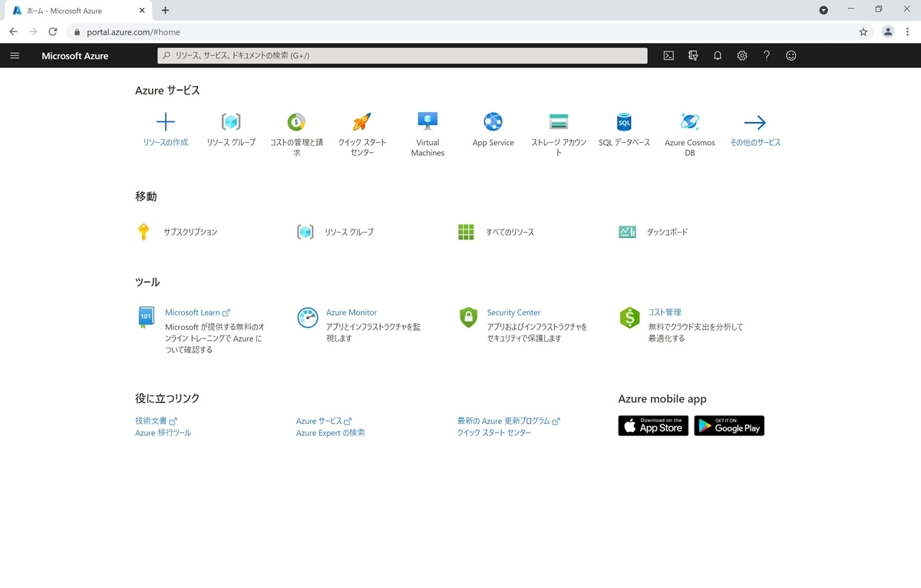Go to ダッシュボード

coord(653,232)
